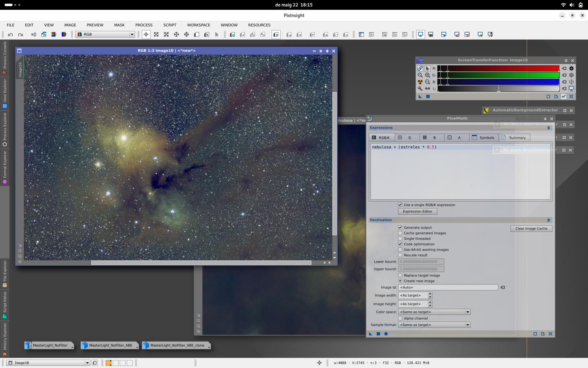Select the arrow edit mode in ScreenTransferFunction

pyautogui.click(x=428, y=68)
